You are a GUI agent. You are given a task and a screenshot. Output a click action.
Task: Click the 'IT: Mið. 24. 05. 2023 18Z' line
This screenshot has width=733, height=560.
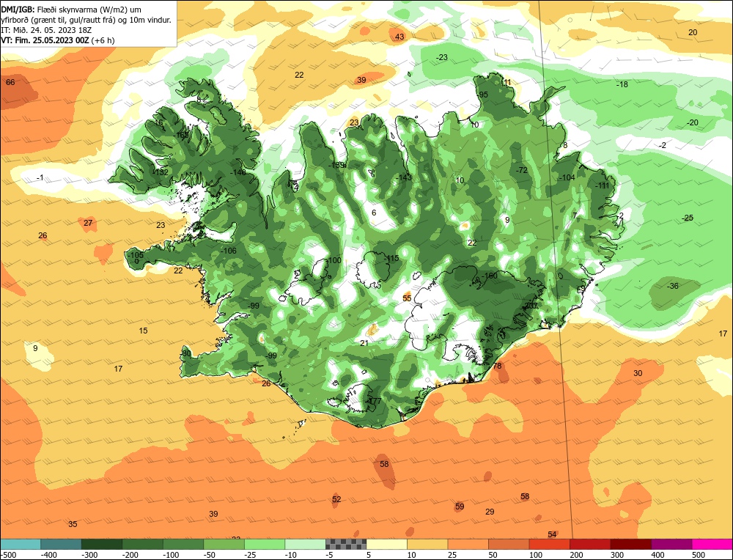tap(46, 30)
